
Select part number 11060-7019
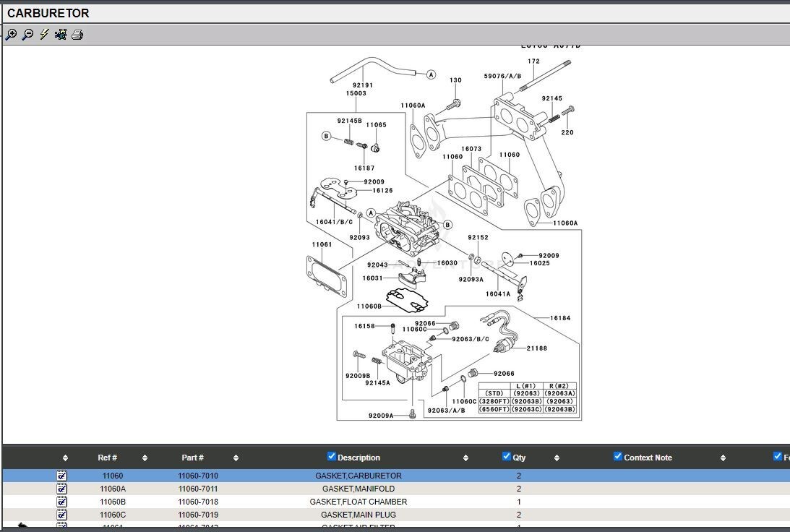198,515
